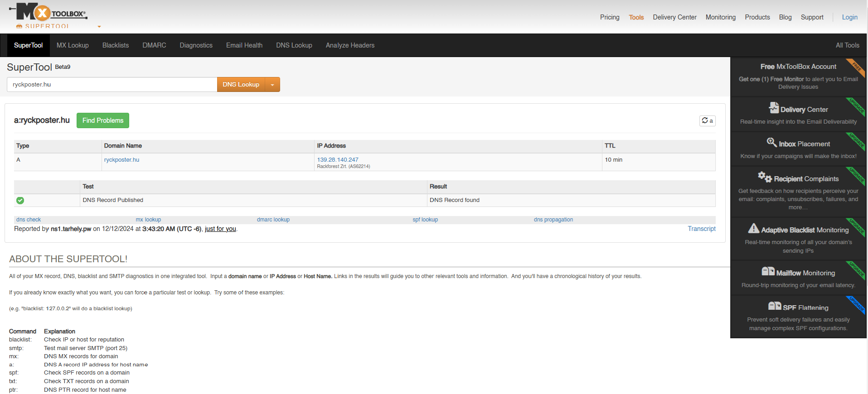
Task: Click the mx lookup link
Action: (148, 220)
